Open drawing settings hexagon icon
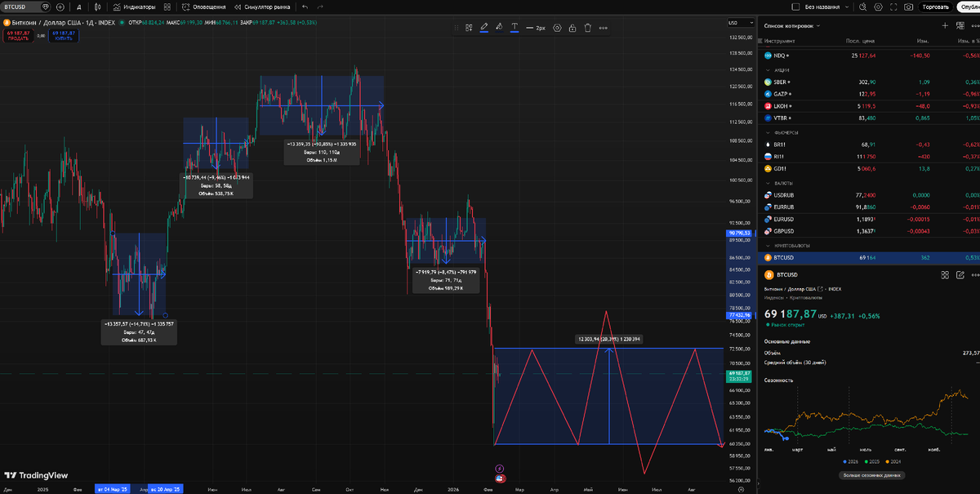The width and height of the screenshot is (980, 494). click(557, 27)
